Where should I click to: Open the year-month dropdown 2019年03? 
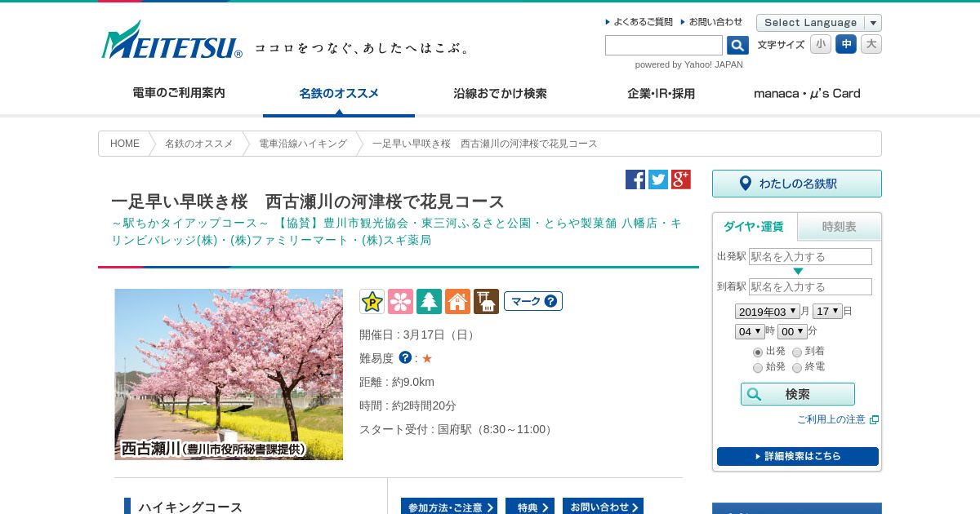click(x=767, y=312)
